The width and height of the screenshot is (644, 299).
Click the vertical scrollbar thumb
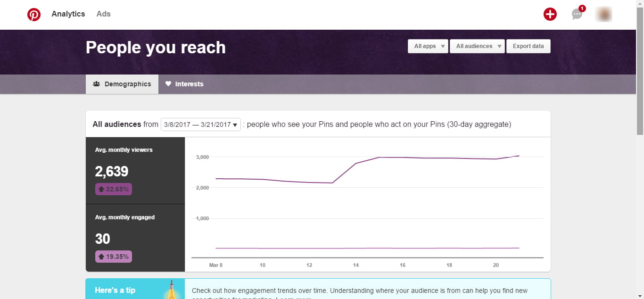[640, 71]
